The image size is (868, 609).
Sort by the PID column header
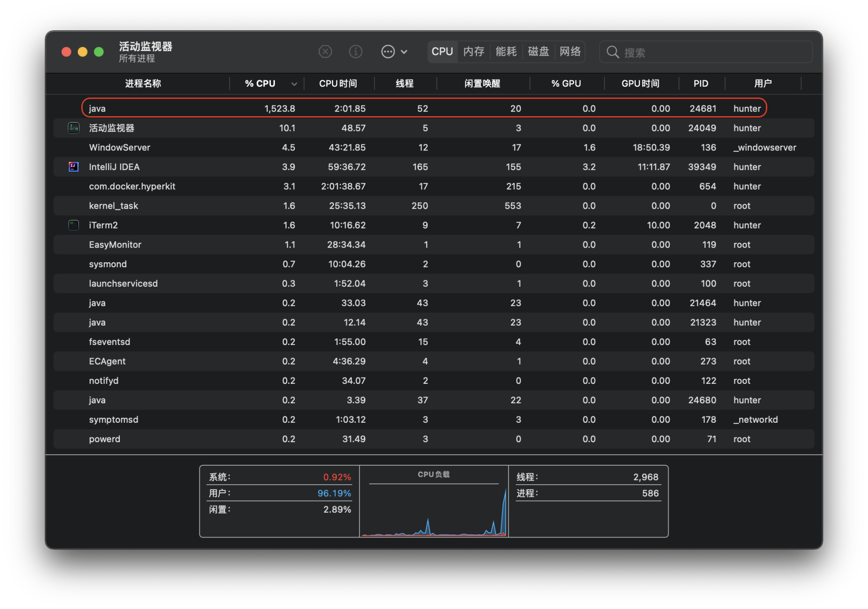701,84
